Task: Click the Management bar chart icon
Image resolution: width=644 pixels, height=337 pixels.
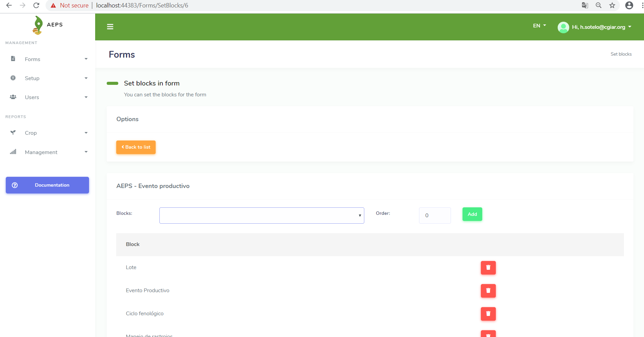Action: 13,152
